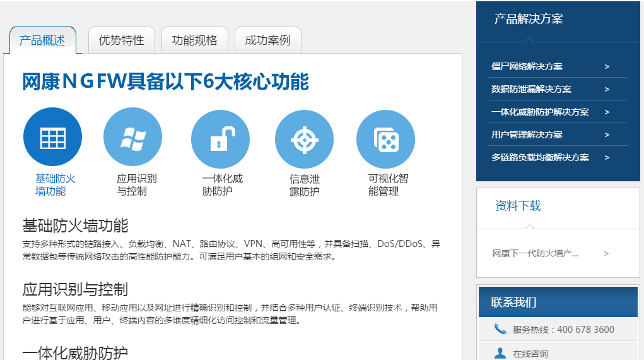Click the 应用识别与控制 label under its icon
This screenshot has width=644, height=360.
136,184
